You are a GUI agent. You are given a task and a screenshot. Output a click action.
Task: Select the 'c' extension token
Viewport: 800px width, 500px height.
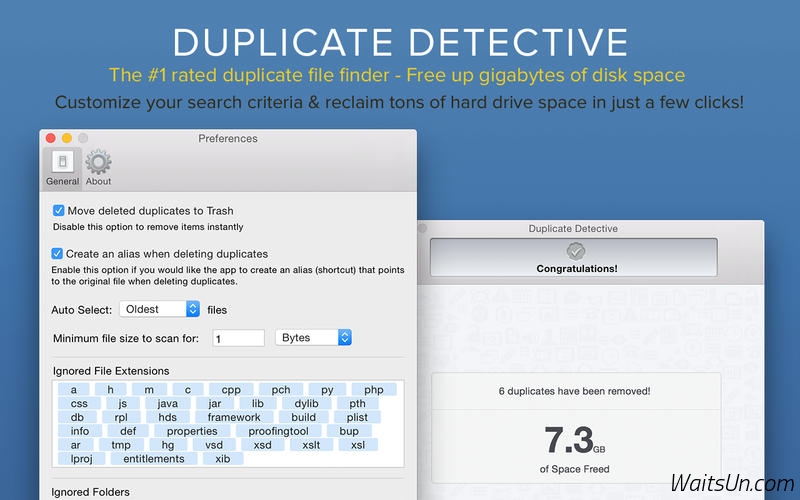click(x=188, y=390)
